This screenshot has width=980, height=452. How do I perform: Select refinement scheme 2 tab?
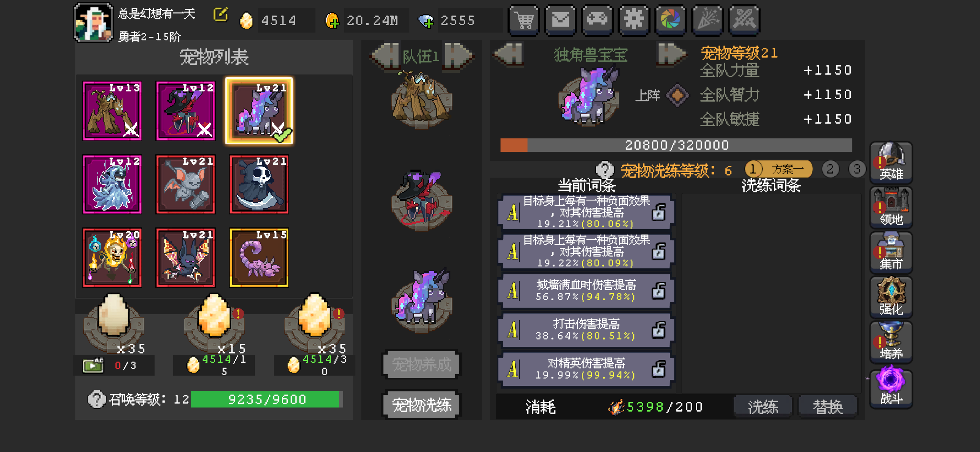830,169
